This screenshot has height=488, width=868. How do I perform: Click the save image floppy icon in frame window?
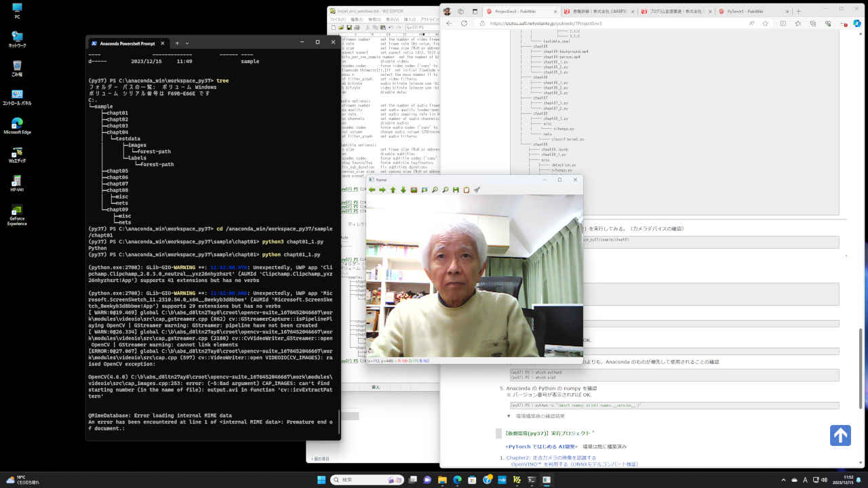point(456,190)
